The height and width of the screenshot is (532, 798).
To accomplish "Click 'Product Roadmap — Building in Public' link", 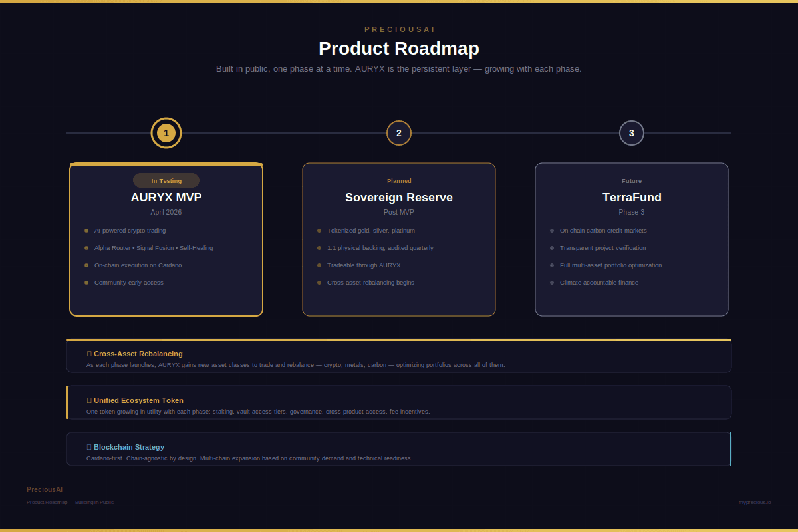I will [x=69, y=502].
